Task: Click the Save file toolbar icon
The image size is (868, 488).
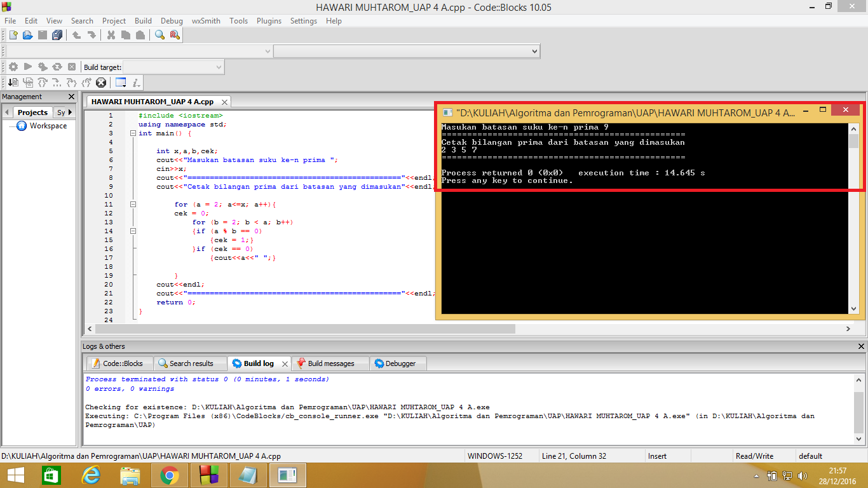Action: coord(42,35)
